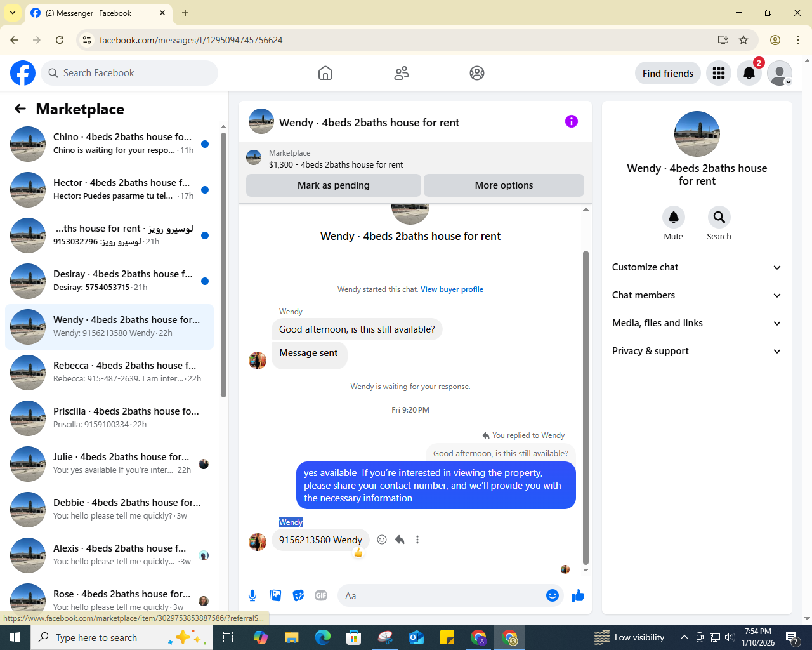Open Priscilla's conversation
Image resolution: width=812 pixels, height=650 pixels.
109,418
